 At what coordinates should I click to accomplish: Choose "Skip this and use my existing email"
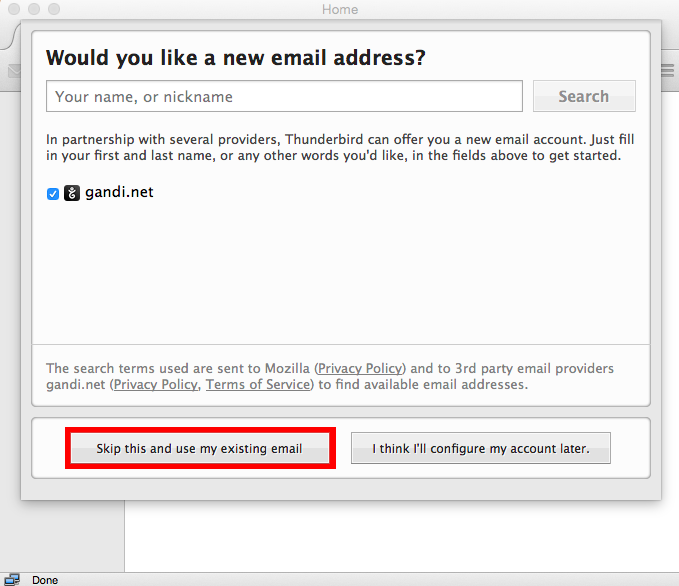tap(200, 448)
